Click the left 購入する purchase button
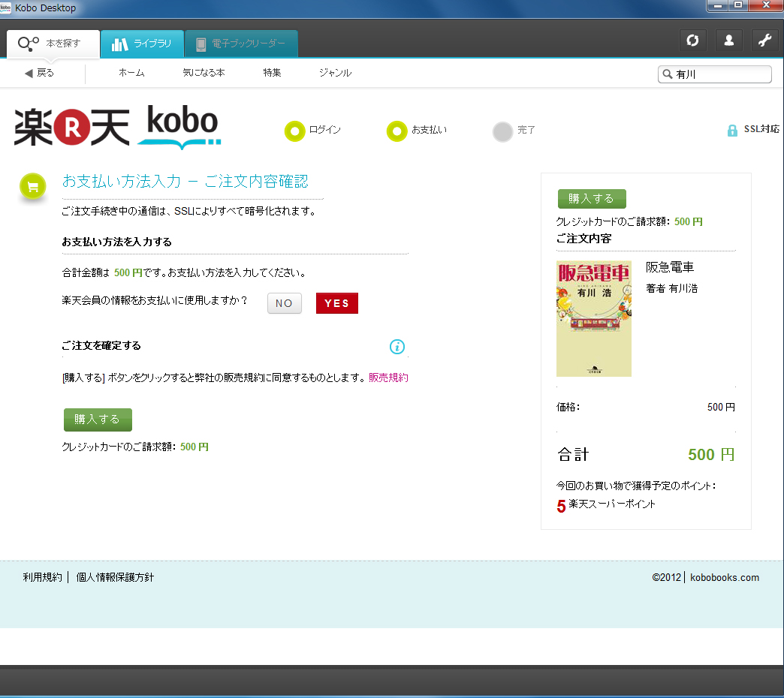 (x=98, y=420)
